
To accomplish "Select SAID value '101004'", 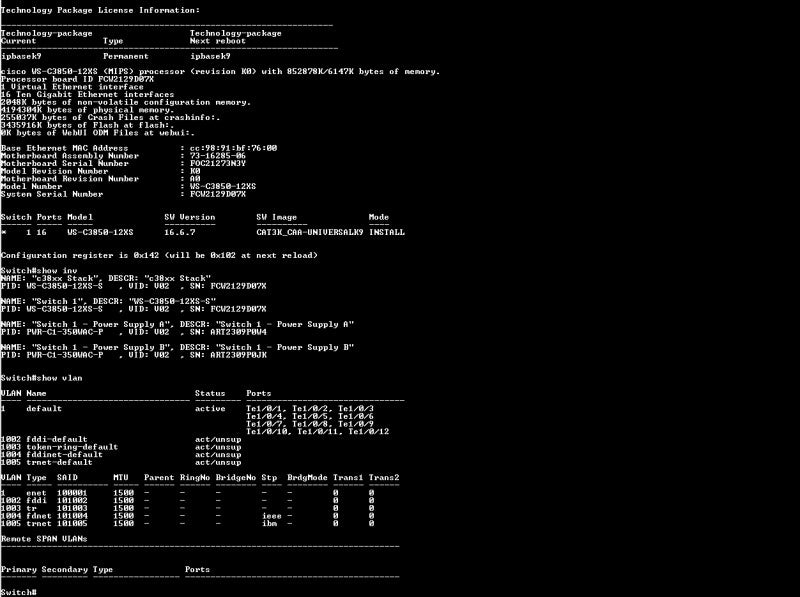I will (x=72, y=515).
